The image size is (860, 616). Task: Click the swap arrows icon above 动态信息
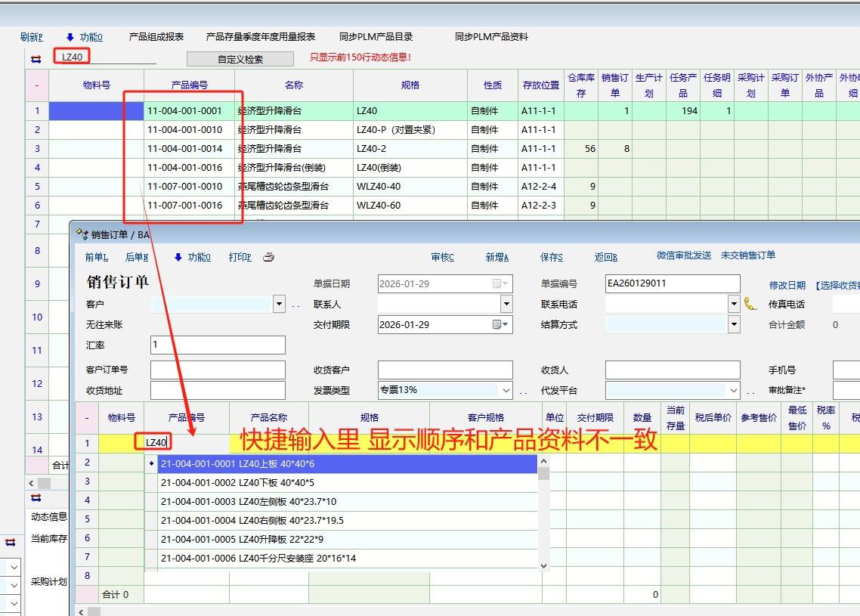point(36,498)
